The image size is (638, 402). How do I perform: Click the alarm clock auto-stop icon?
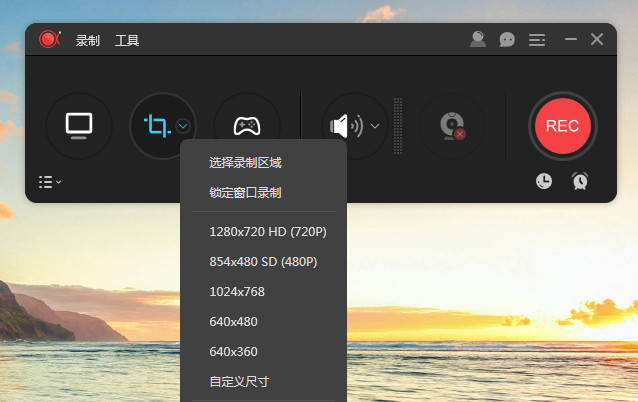(580, 181)
